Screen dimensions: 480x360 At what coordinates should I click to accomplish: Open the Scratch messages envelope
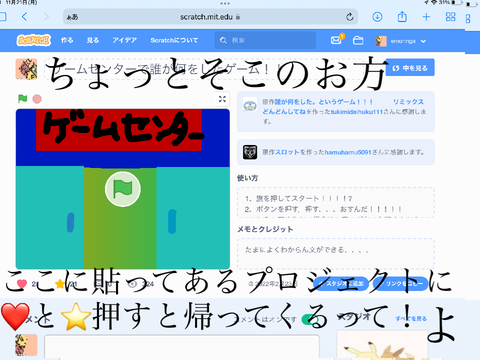click(x=336, y=40)
